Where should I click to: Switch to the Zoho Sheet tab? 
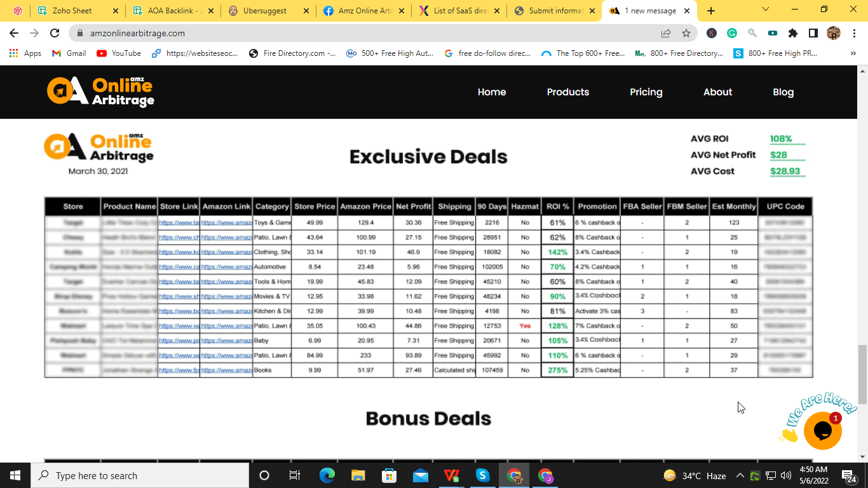pyautogui.click(x=78, y=11)
